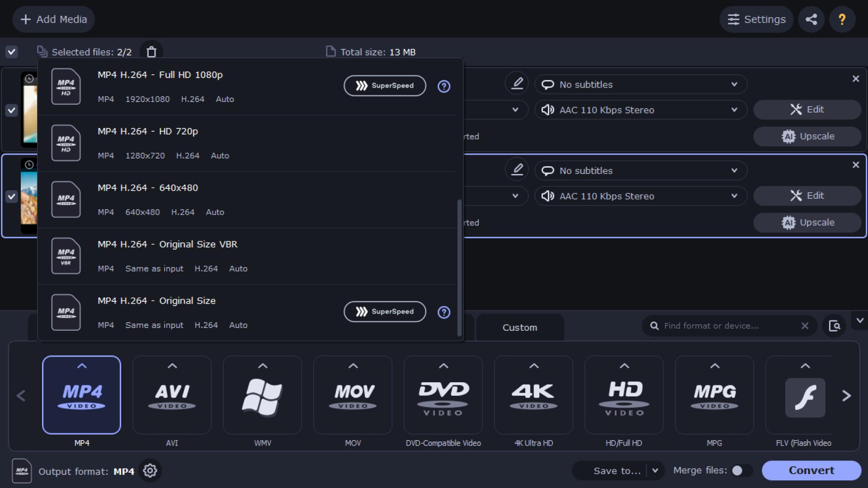The width and height of the screenshot is (868, 488).
Task: Click the trash icon to remove selected files
Action: (152, 52)
